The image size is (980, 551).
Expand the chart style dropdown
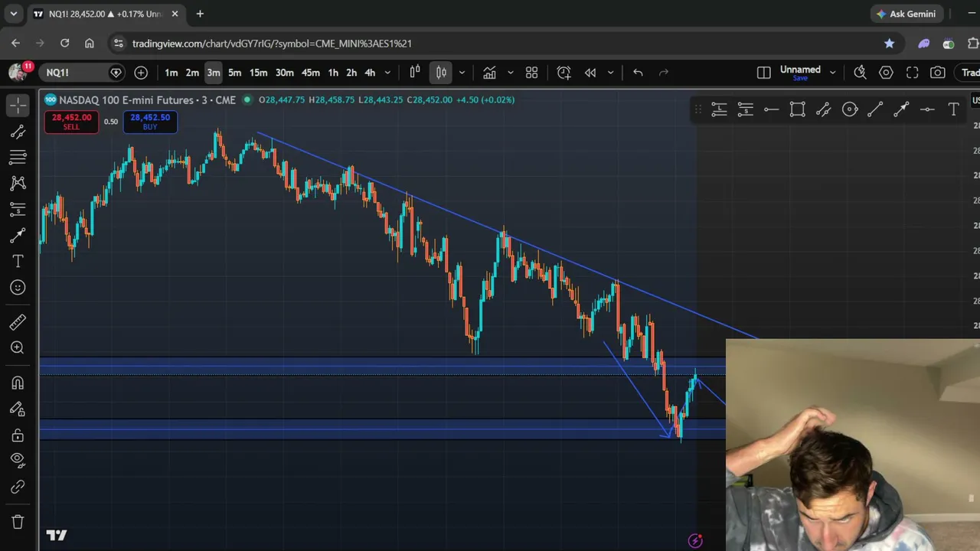pos(462,73)
